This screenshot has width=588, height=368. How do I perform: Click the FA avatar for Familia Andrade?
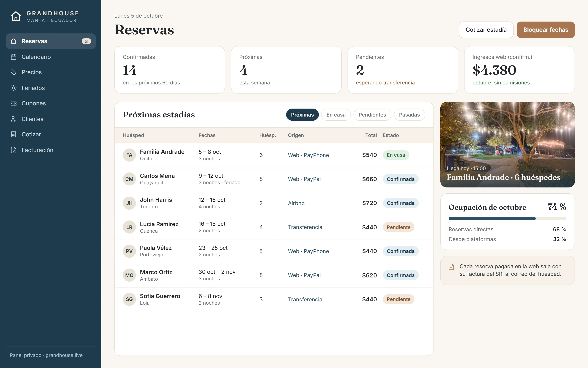[x=129, y=155]
